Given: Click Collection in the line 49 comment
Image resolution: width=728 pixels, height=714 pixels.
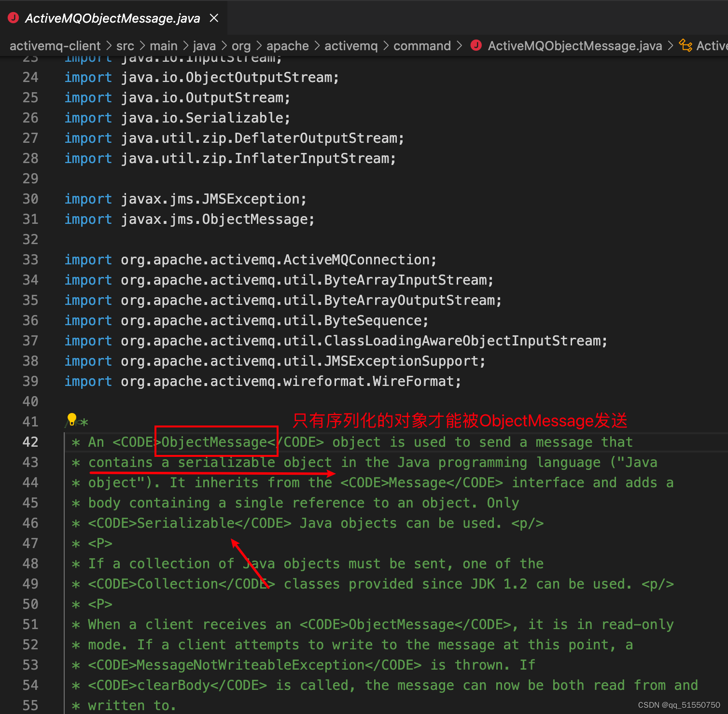Looking at the screenshot, I should [x=178, y=584].
